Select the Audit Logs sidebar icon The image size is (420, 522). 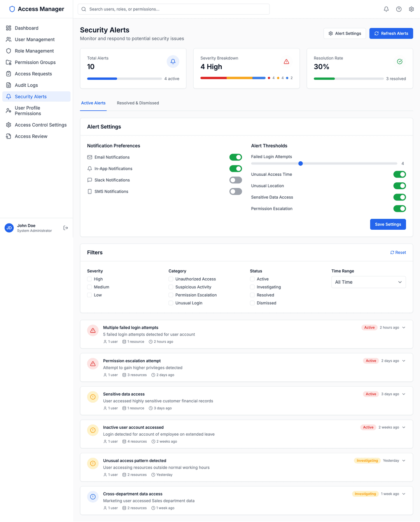[8, 85]
